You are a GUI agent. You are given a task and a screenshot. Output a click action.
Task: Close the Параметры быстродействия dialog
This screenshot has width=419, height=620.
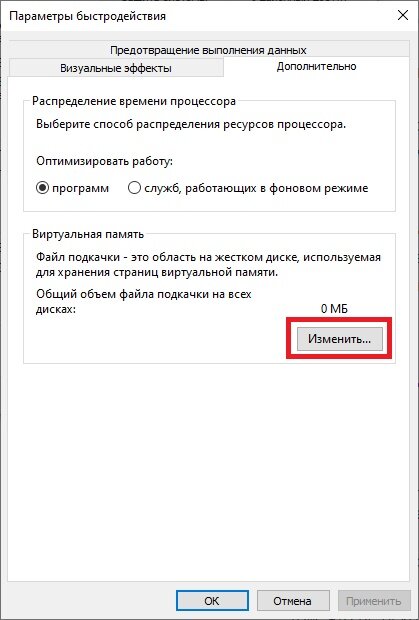pyautogui.click(x=402, y=16)
